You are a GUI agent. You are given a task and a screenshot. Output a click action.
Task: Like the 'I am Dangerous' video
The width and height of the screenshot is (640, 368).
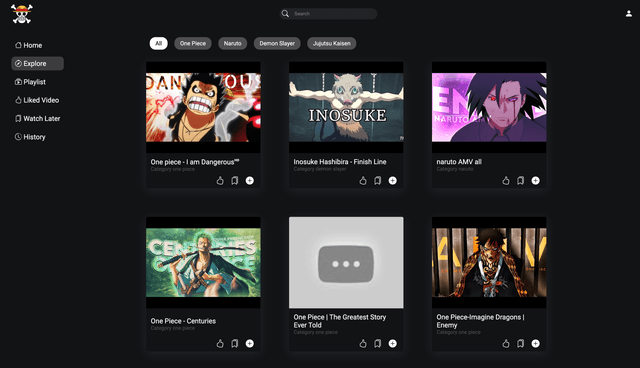[220, 180]
